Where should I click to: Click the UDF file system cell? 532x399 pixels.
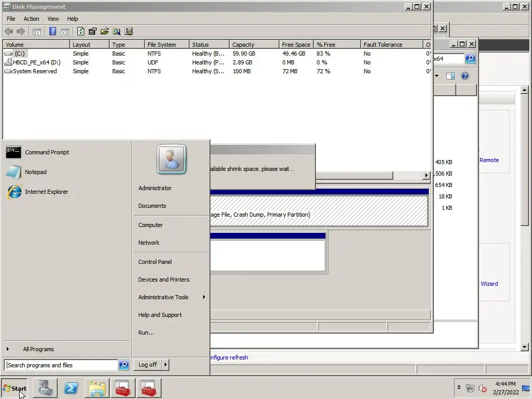[153, 62]
